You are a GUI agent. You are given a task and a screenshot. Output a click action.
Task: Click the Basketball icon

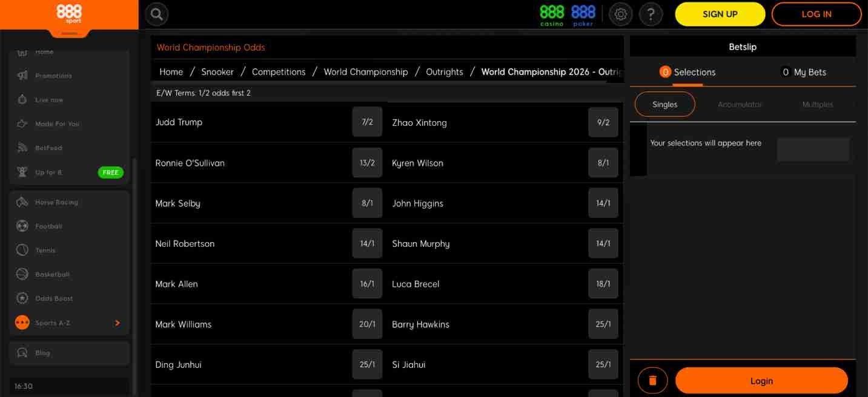22,274
